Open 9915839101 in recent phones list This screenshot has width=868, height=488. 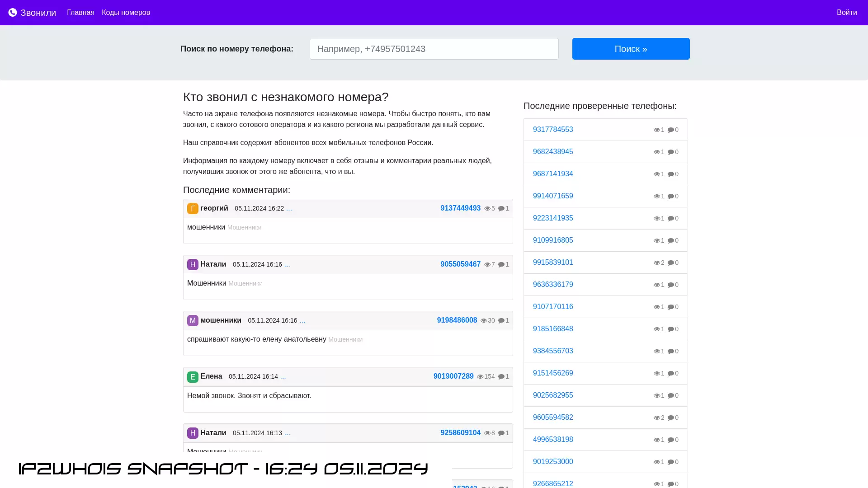553,263
